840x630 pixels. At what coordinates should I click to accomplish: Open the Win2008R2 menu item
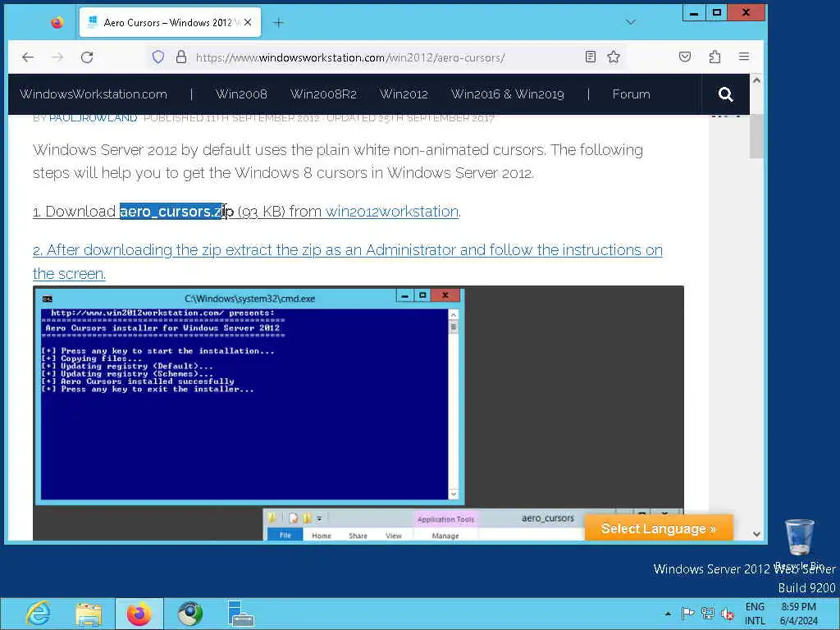tap(323, 94)
